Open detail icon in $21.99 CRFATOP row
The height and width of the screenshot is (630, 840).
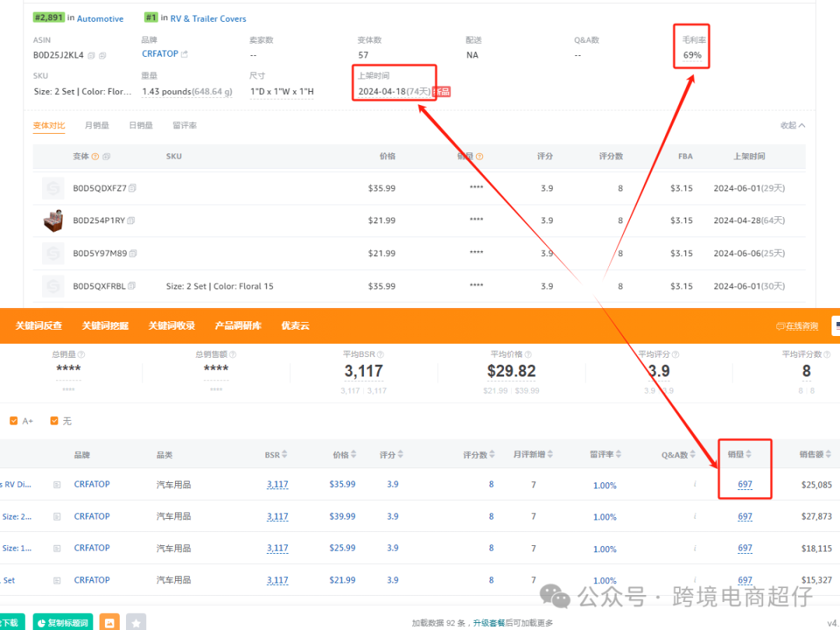pos(57,581)
